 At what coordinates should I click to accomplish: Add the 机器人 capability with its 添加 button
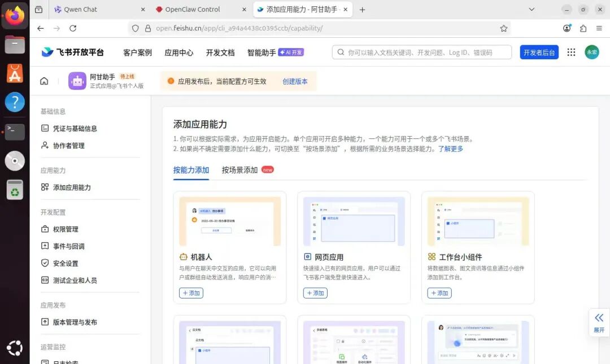pos(191,293)
